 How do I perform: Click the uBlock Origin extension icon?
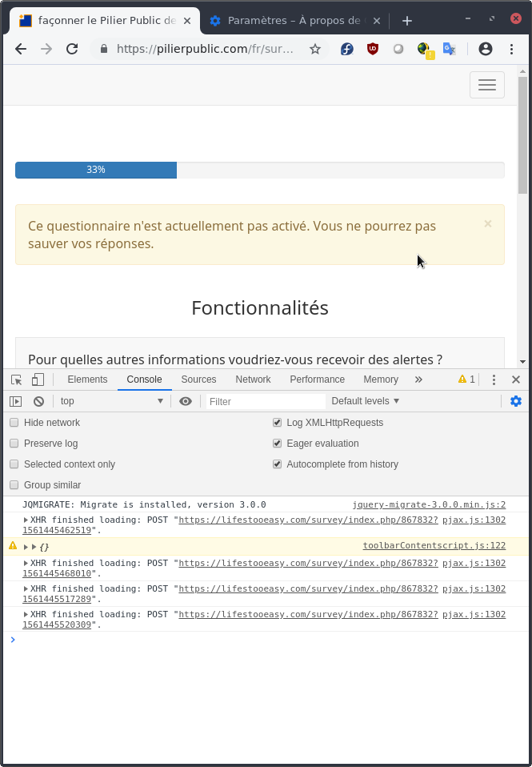pyautogui.click(x=373, y=49)
